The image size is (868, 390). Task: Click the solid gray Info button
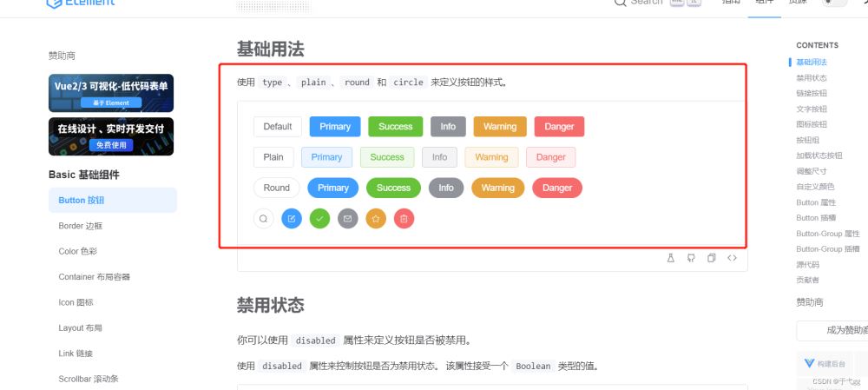pos(449,126)
